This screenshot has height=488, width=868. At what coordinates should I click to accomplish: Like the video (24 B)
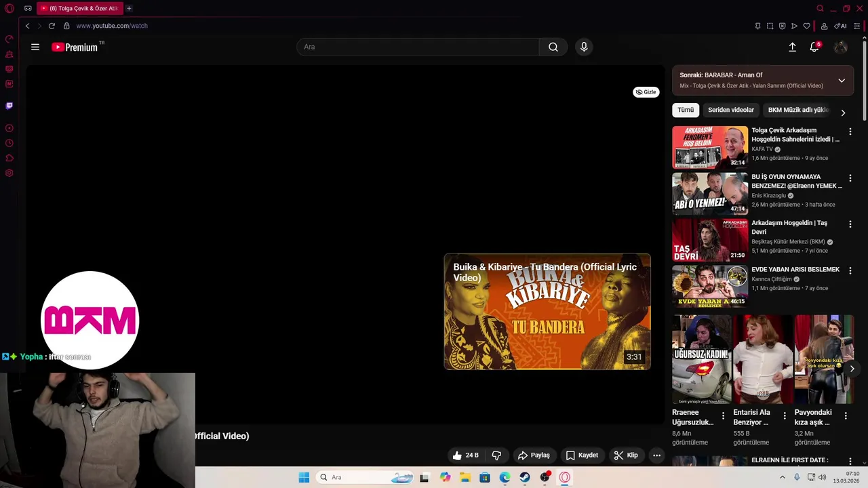click(x=466, y=455)
